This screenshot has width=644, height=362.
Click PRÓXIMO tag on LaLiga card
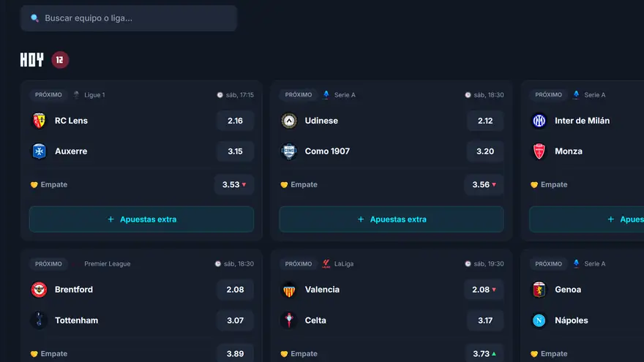pyautogui.click(x=298, y=263)
